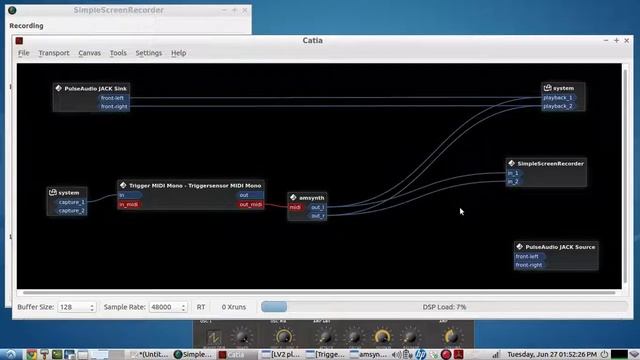Click the system capture node icon

coord(53,192)
